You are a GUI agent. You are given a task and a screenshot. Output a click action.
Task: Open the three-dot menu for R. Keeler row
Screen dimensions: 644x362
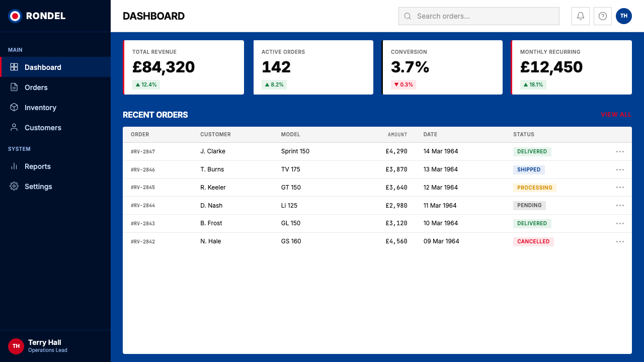point(620,188)
